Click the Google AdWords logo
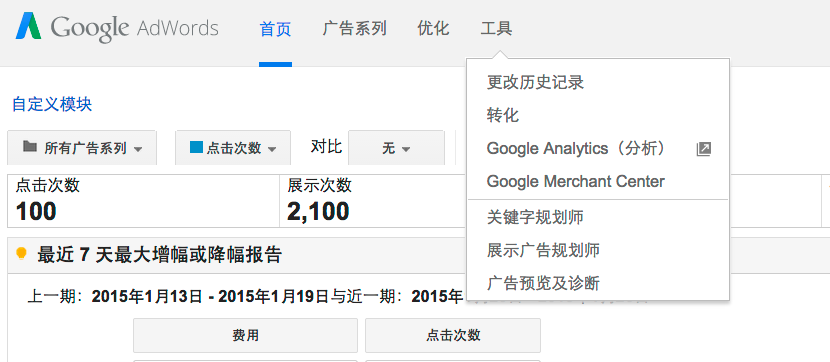The image size is (830, 362). coord(117,27)
